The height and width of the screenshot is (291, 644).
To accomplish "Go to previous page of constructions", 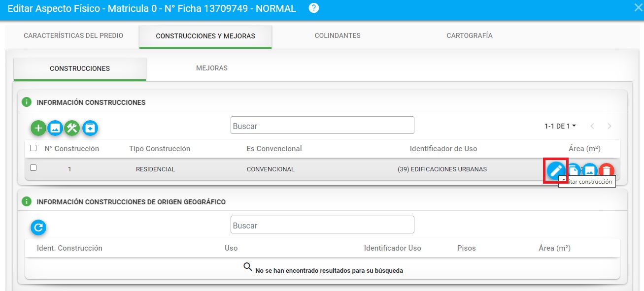I will coord(592,126).
